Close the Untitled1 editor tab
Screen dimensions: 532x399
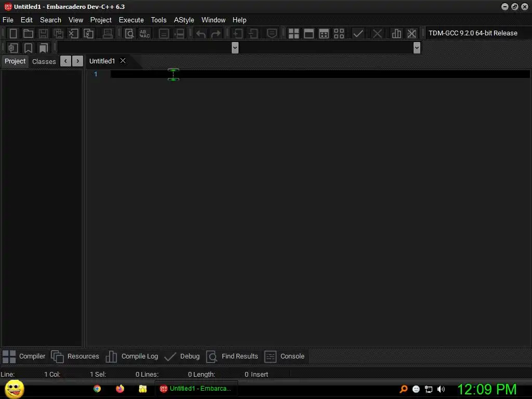pyautogui.click(x=123, y=61)
